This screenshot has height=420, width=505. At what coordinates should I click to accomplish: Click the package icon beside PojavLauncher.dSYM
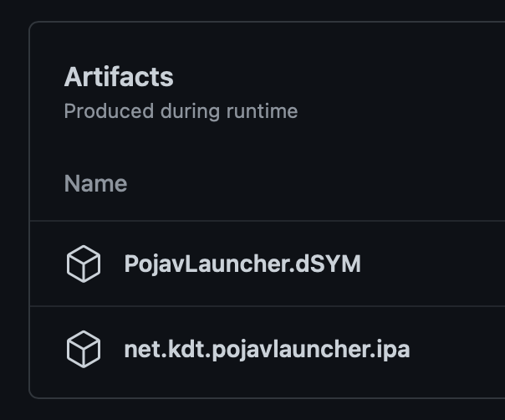[x=84, y=264]
